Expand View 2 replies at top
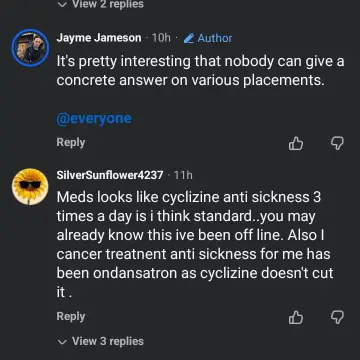 [x=100, y=4]
